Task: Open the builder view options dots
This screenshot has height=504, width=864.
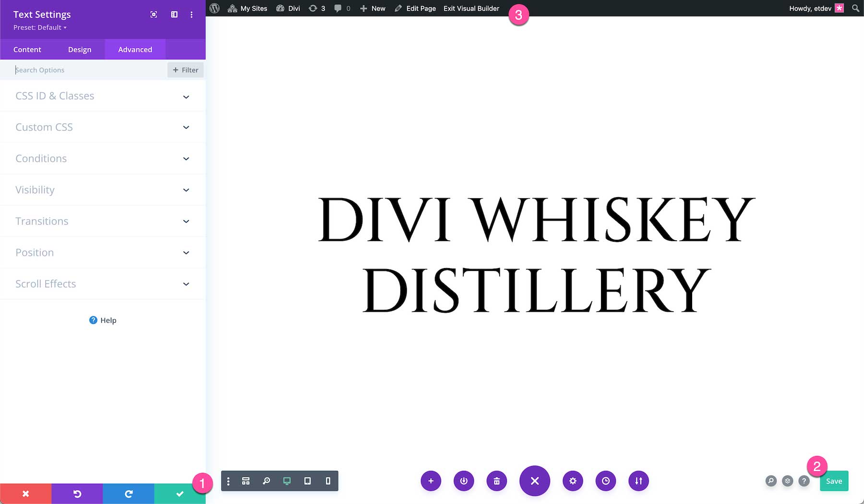Action: click(x=228, y=481)
